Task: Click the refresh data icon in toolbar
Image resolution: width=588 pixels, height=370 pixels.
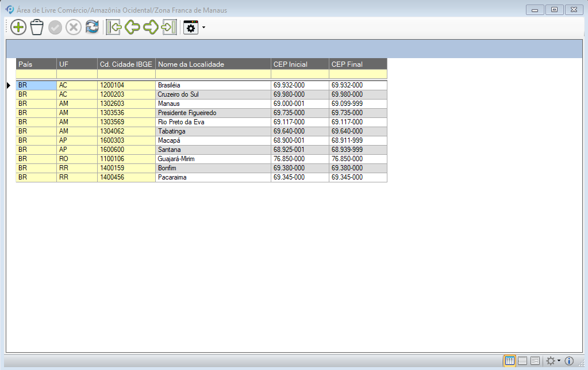Action: pos(92,27)
